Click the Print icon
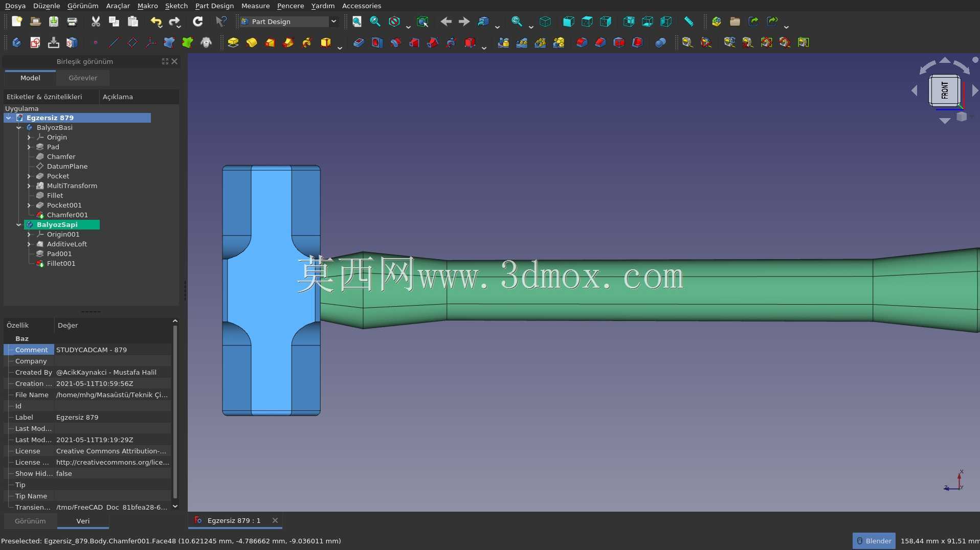The width and height of the screenshot is (980, 550). pyautogui.click(x=72, y=21)
